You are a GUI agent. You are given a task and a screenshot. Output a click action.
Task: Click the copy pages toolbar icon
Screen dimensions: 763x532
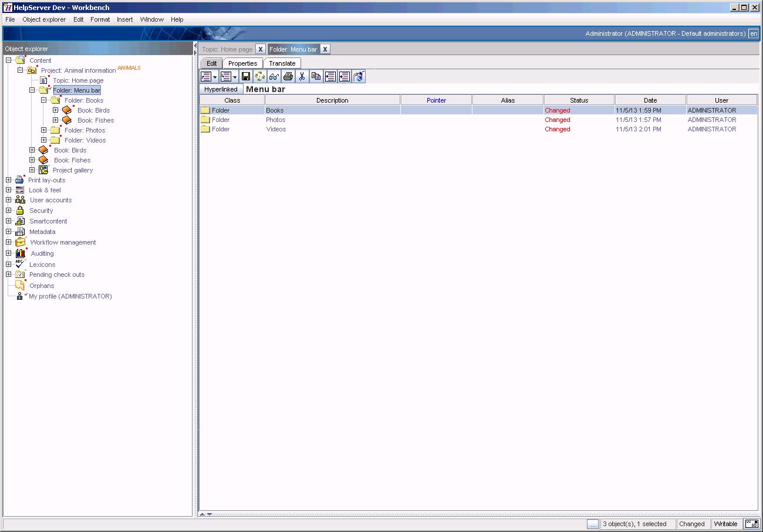[316, 76]
